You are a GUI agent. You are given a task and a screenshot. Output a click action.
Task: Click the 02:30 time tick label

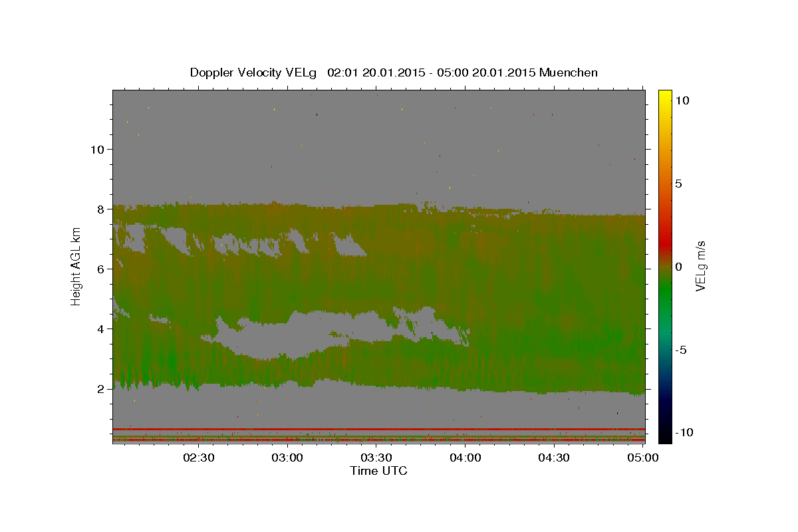tap(199, 458)
